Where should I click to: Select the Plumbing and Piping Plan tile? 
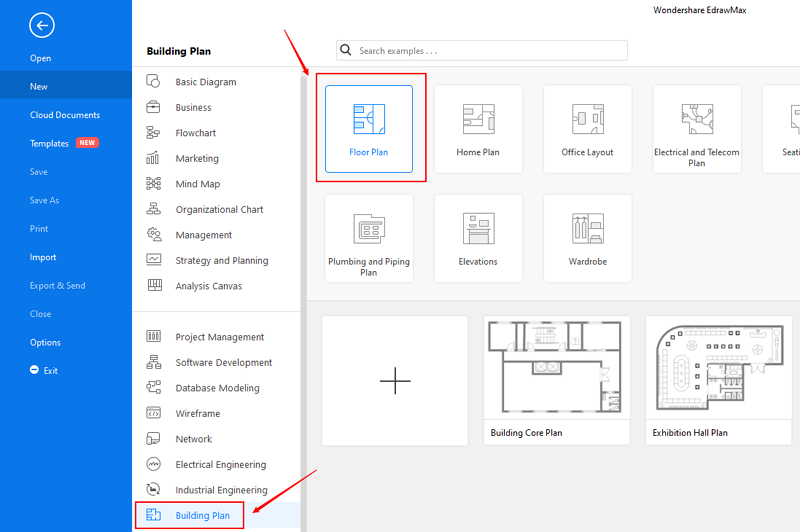click(x=369, y=238)
